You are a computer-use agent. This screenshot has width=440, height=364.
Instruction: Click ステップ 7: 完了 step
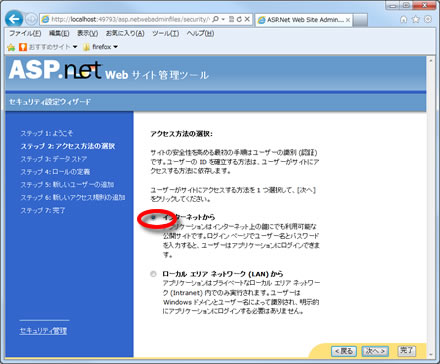tap(43, 210)
